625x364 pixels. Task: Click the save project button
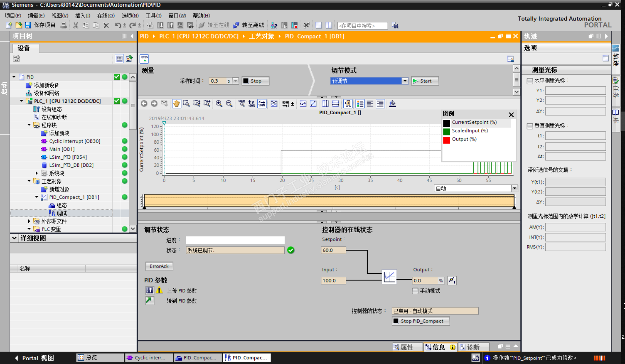click(40, 25)
